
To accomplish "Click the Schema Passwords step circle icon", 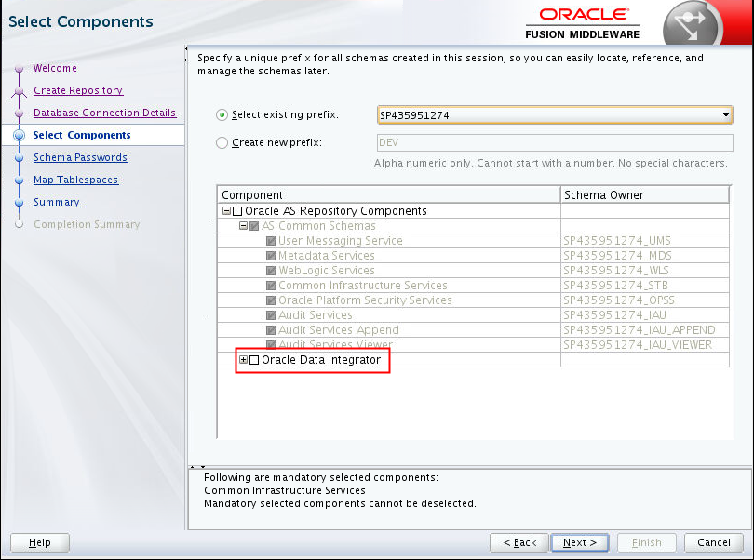I will pyautogui.click(x=20, y=157).
